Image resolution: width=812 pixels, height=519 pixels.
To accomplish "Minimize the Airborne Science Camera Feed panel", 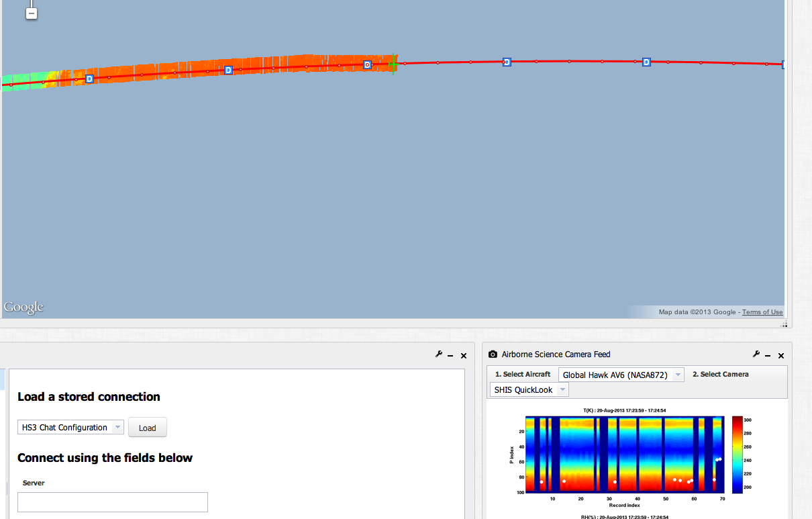I will (x=768, y=356).
